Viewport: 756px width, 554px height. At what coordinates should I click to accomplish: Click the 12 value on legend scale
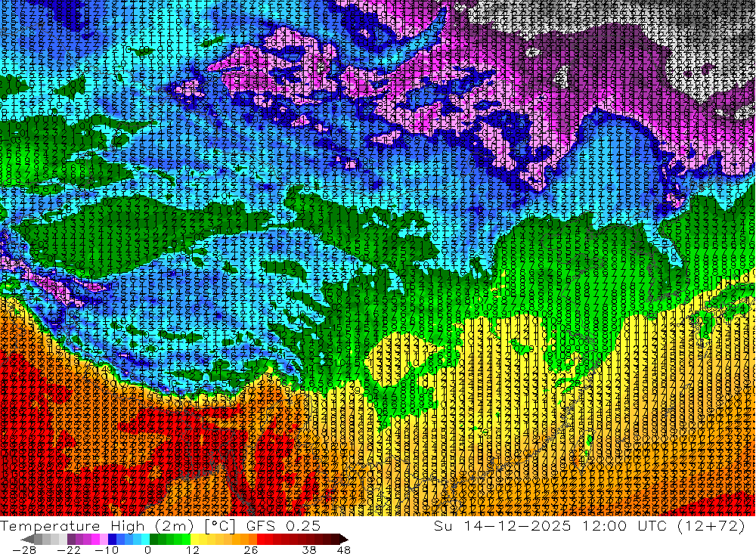tap(192, 549)
